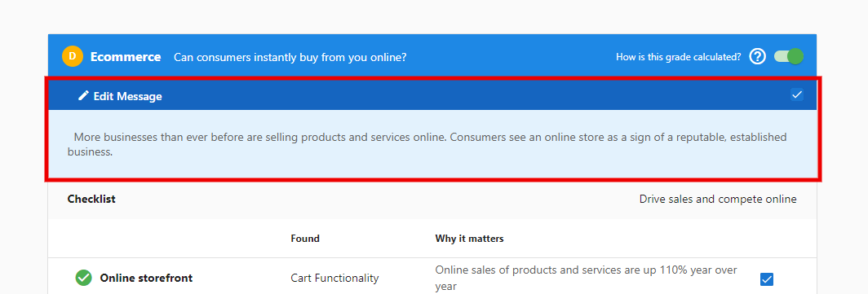Click the Found column header
Viewport: 868px width, 294px height.
point(305,239)
